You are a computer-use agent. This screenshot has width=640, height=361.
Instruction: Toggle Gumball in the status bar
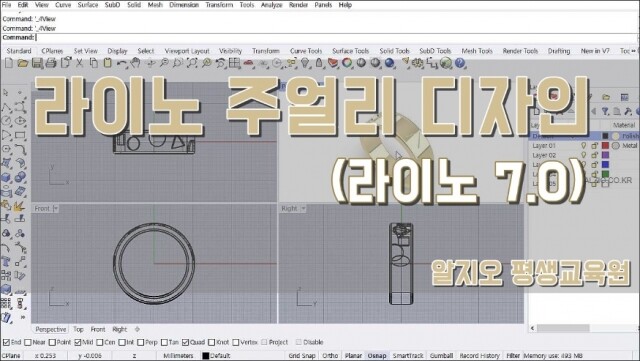(x=441, y=356)
